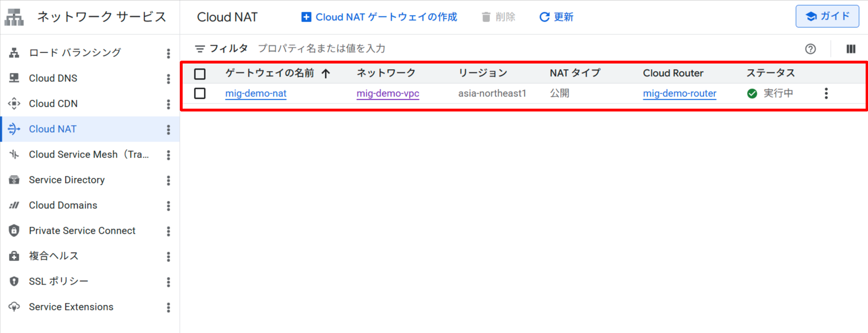Click the SSL ポリシー shield icon
The image size is (868, 333).
14,281
